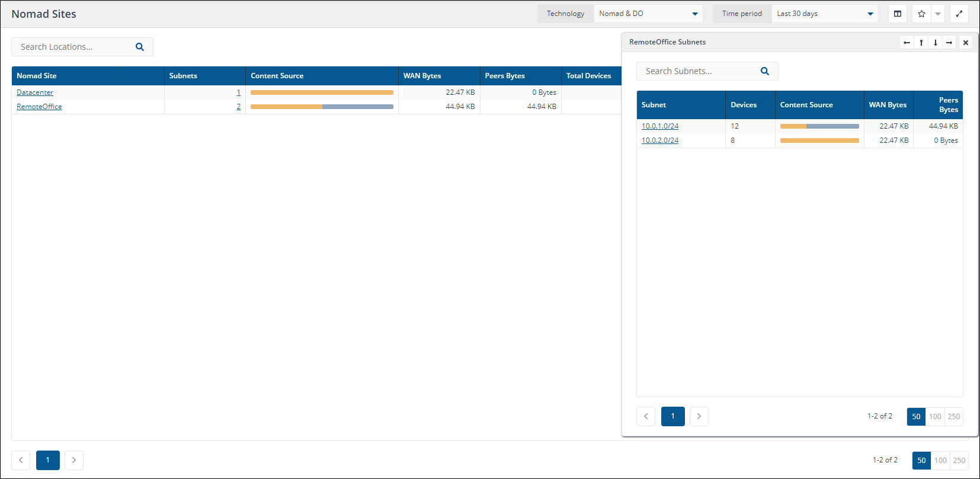The width and height of the screenshot is (980, 479).
Task: Dock the subnets panel to the right
Action: point(949,43)
